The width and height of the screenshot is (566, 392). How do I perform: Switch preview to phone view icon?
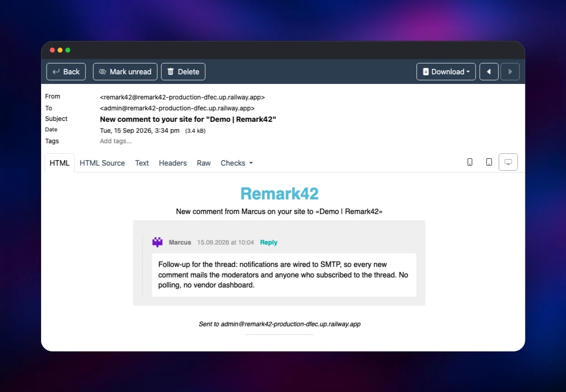[x=470, y=162]
